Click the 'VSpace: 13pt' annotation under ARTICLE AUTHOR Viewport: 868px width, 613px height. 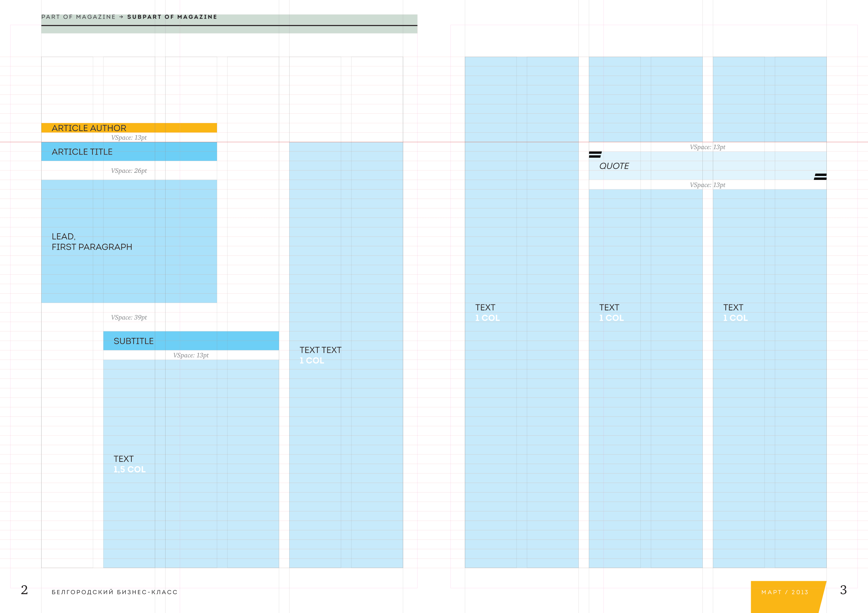[x=129, y=138]
